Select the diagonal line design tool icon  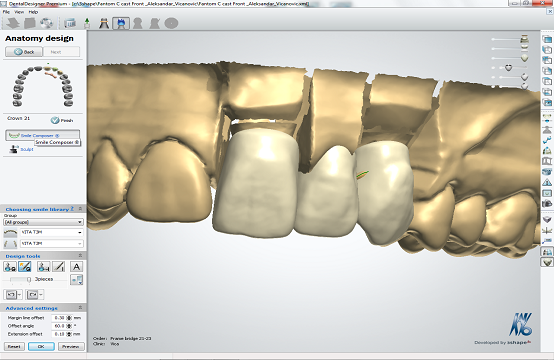pyautogui.click(x=59, y=267)
